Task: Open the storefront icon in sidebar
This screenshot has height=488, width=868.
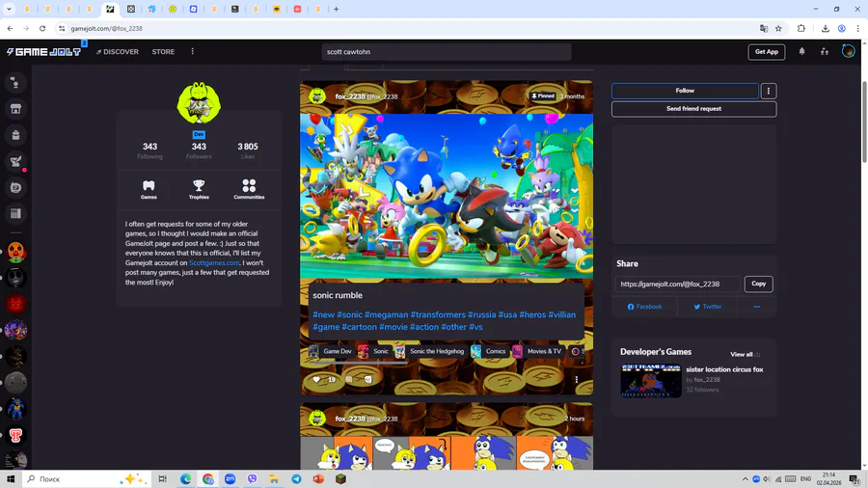Action: [15, 108]
